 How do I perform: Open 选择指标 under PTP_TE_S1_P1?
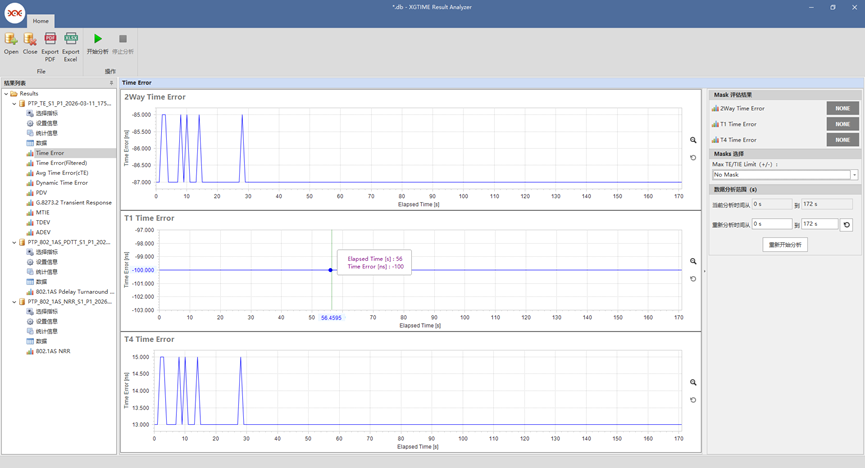47,113
